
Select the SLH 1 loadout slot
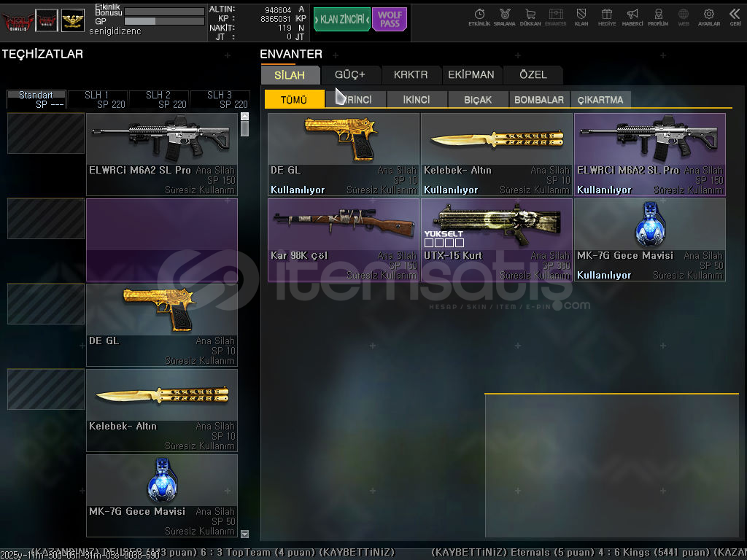point(97,99)
